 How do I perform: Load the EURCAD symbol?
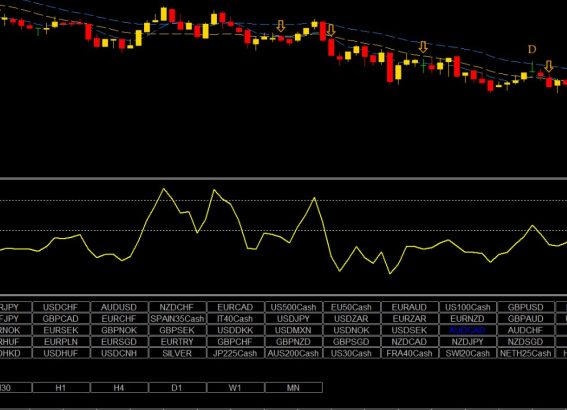point(235,307)
